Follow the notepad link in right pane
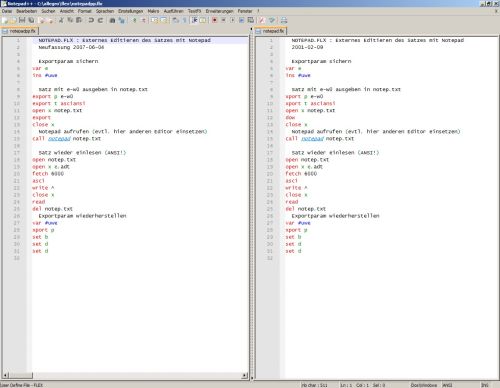Image resolution: width=500 pixels, height=388 pixels. tap(312, 139)
